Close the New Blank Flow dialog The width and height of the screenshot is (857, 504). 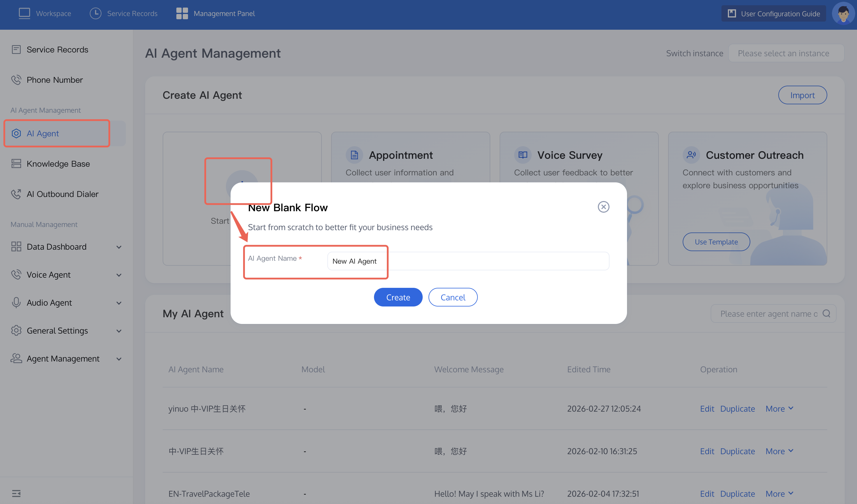coord(603,207)
